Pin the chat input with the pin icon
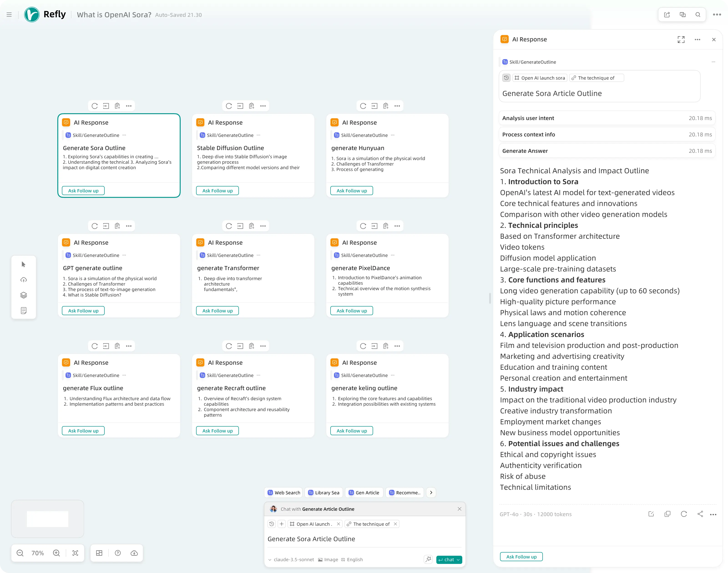This screenshot has width=728, height=573. (428, 559)
